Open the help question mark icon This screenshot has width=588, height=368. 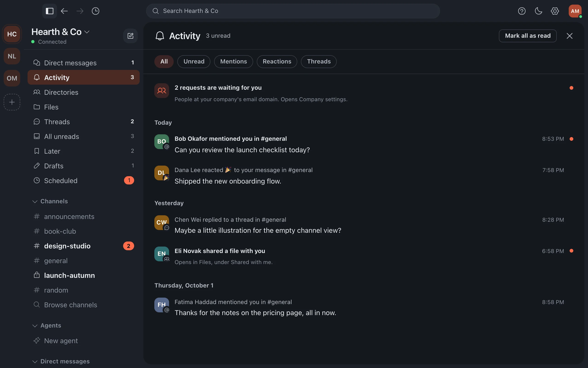pyautogui.click(x=522, y=11)
